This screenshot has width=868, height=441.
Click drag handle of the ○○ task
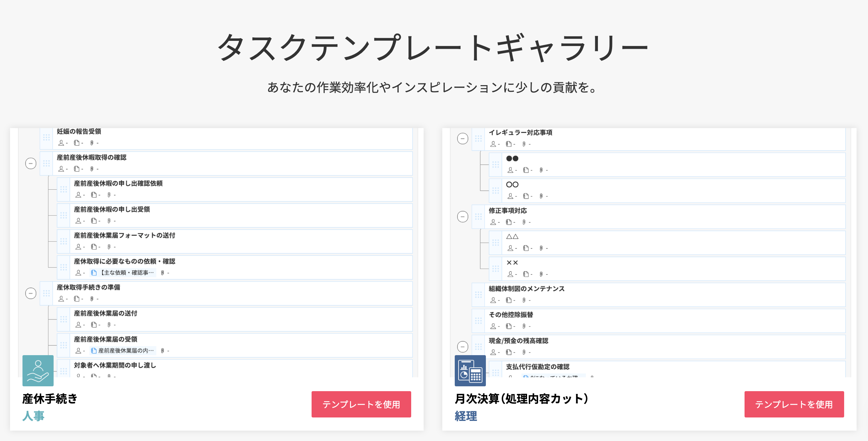click(496, 190)
